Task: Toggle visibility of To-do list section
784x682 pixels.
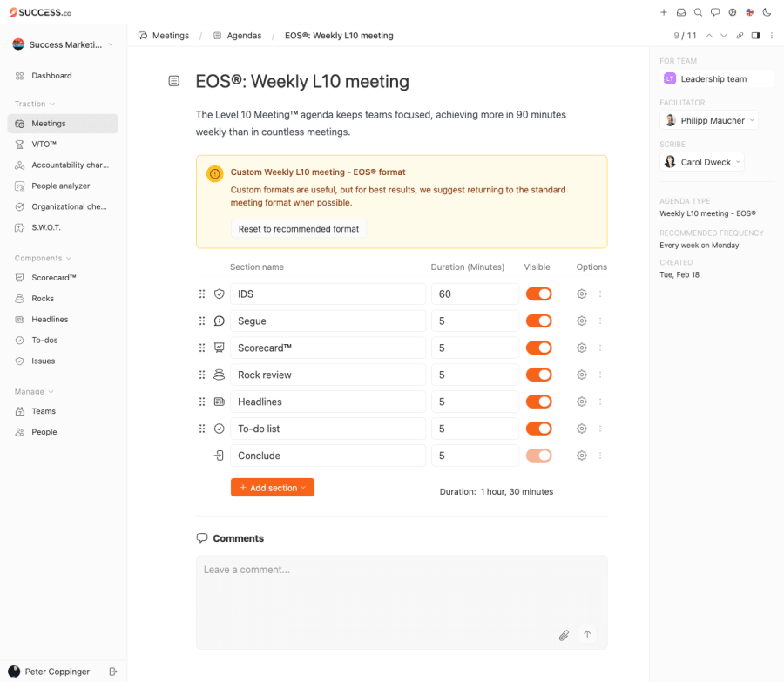Action: [x=538, y=429]
